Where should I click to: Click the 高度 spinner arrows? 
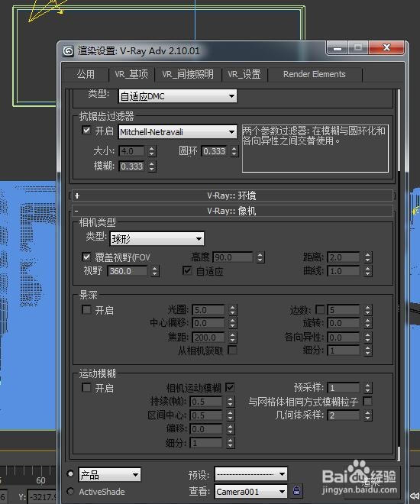(x=260, y=257)
